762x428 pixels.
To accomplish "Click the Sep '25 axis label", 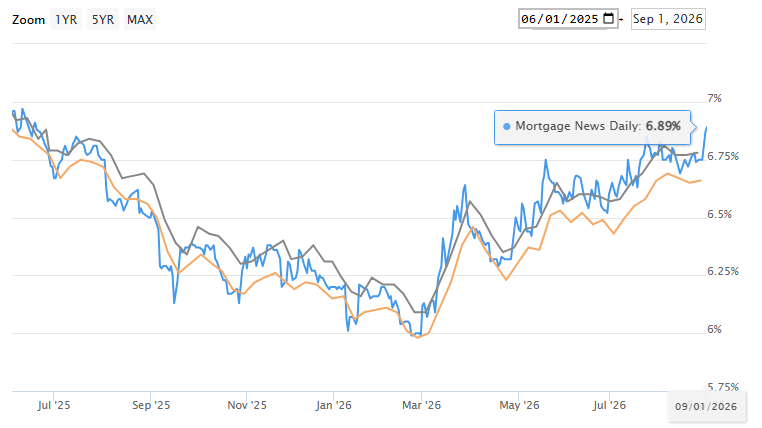I will 151,405.
